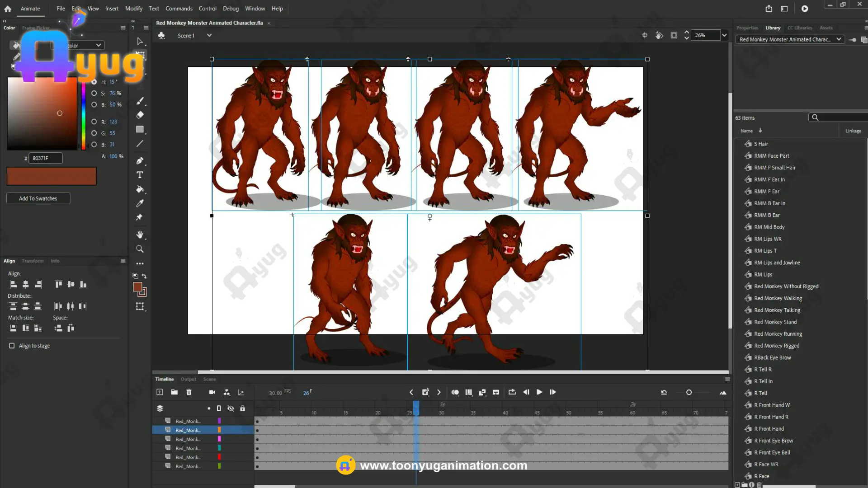Viewport: 868px width, 488px height.
Task: Select the Red channel radio button
Action: tap(94, 122)
